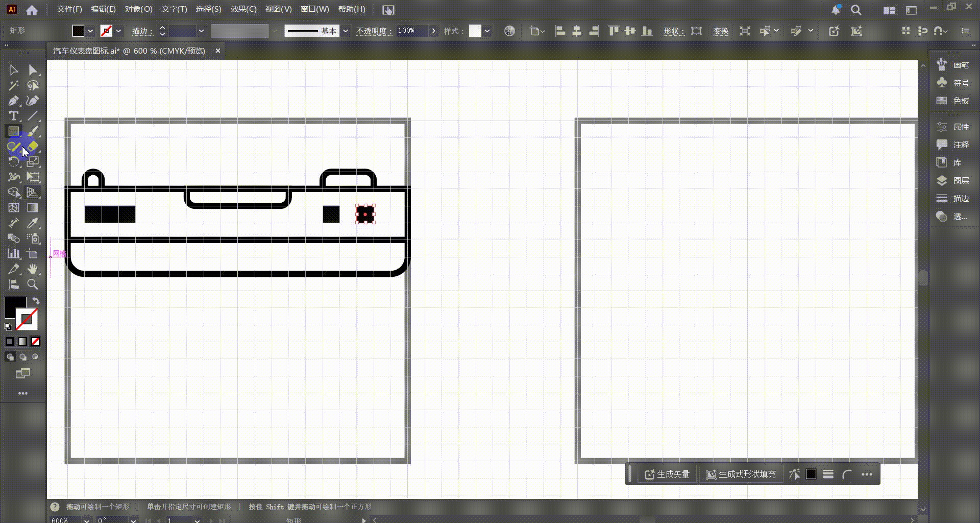This screenshot has width=980, height=523.
Task: Select the Line Segment tool
Action: point(33,116)
